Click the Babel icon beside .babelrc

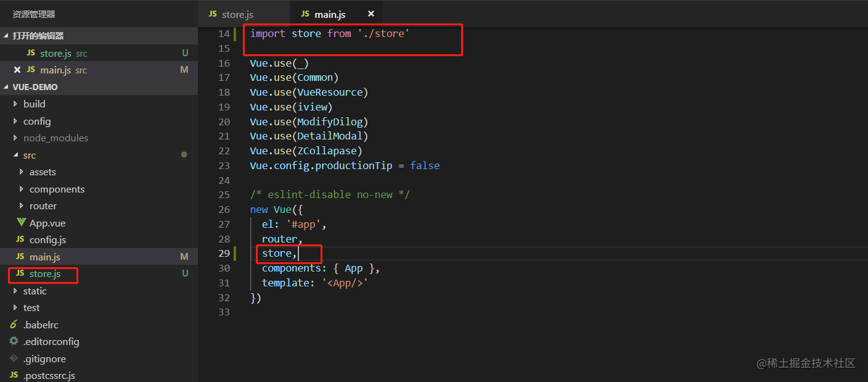pyautogui.click(x=14, y=325)
